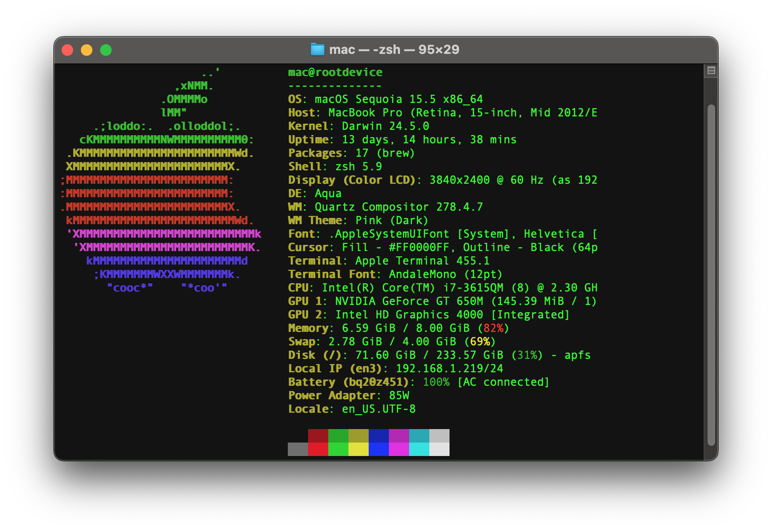Click the 'mac@rootdevice' header text
772x532 pixels.
(335, 72)
